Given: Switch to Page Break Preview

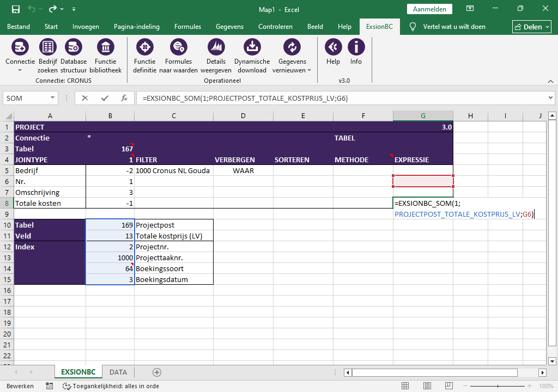Looking at the screenshot, I should (x=449, y=386).
